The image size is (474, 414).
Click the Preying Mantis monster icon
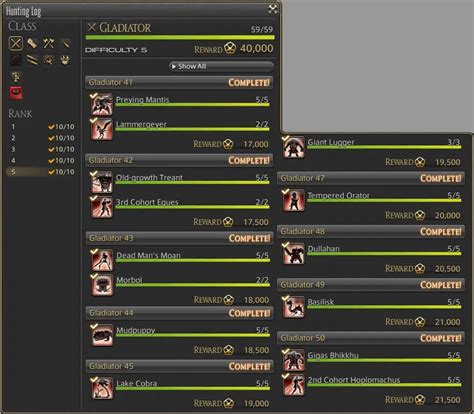tap(102, 104)
